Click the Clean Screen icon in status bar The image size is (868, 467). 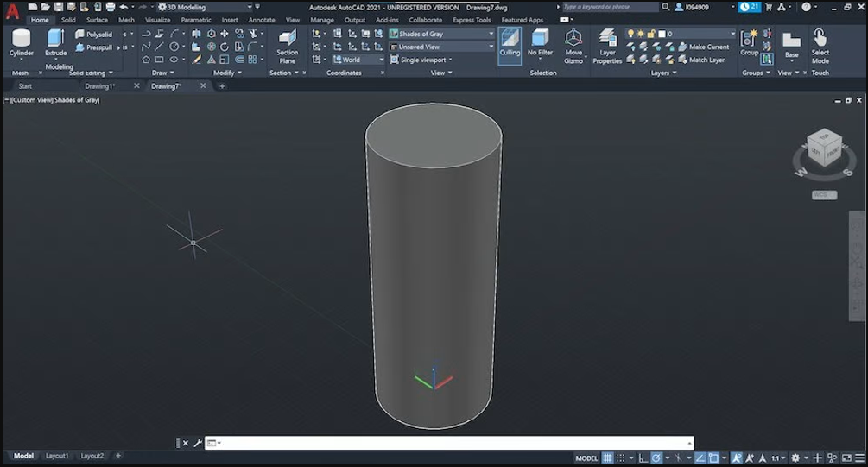click(x=846, y=458)
